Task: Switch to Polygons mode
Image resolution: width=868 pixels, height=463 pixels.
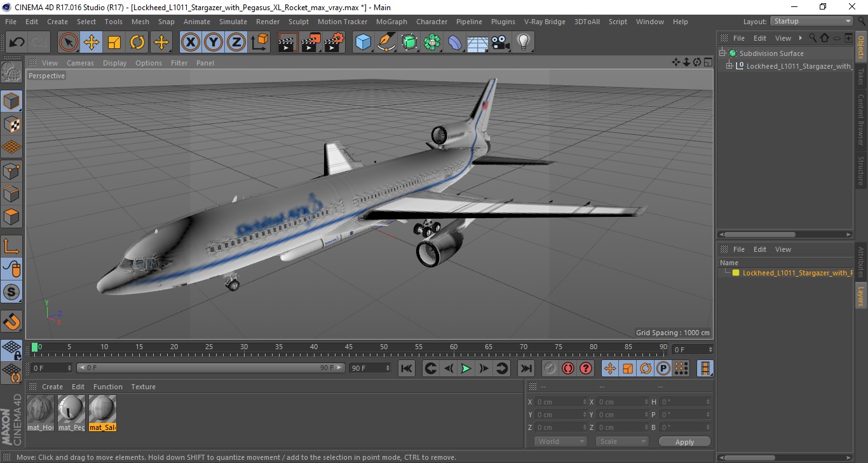Action: [11, 217]
